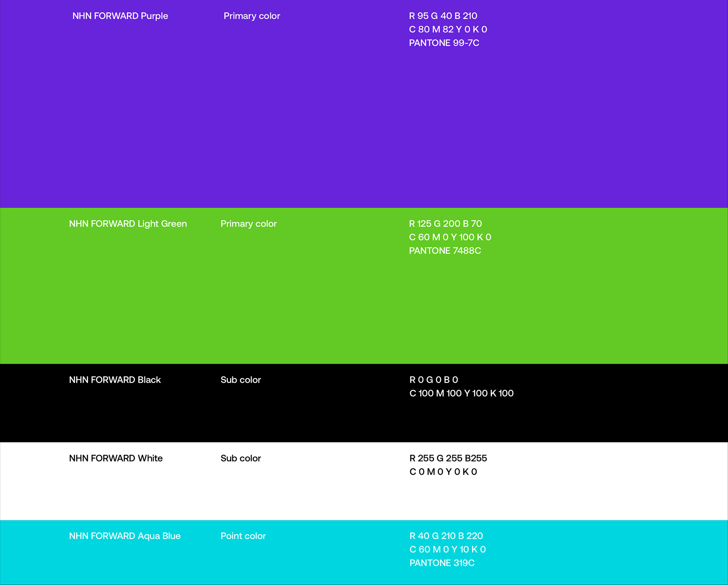728x585 pixels.
Task: Click the PANTONE 7488C text
Action: tap(444, 250)
